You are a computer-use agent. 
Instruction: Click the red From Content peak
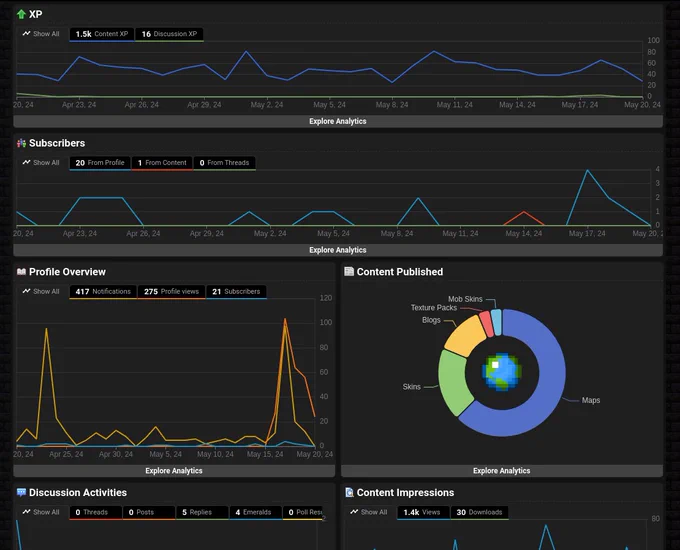point(524,212)
